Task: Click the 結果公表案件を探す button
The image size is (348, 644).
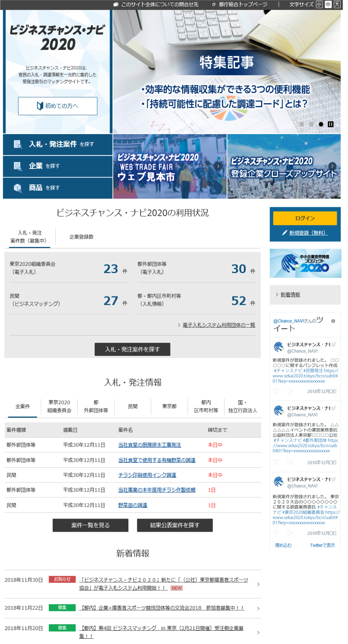Action: tap(175, 525)
